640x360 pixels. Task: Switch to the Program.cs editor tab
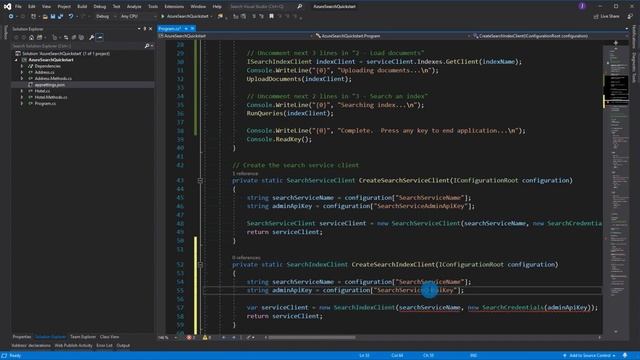[x=169, y=29]
